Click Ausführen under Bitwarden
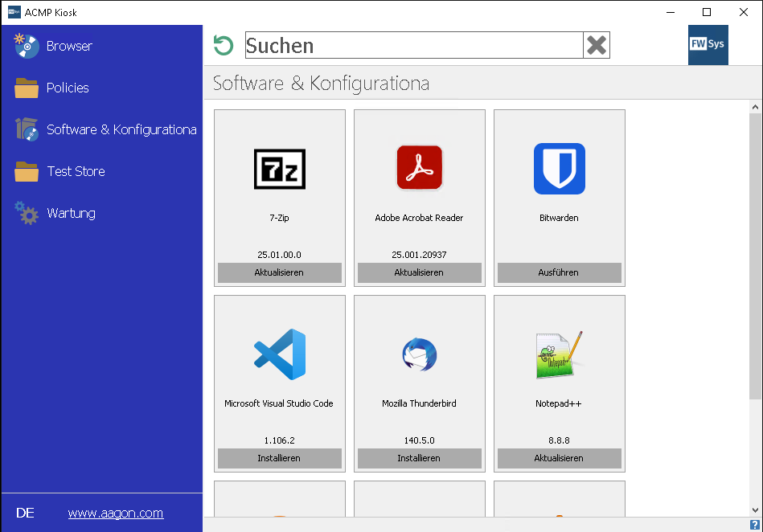The height and width of the screenshot is (532, 763). pos(559,273)
